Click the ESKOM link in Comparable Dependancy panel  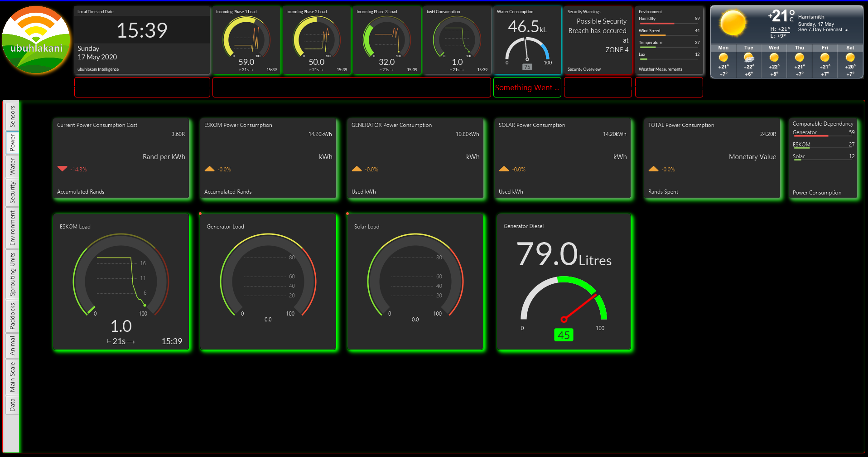[801, 144]
